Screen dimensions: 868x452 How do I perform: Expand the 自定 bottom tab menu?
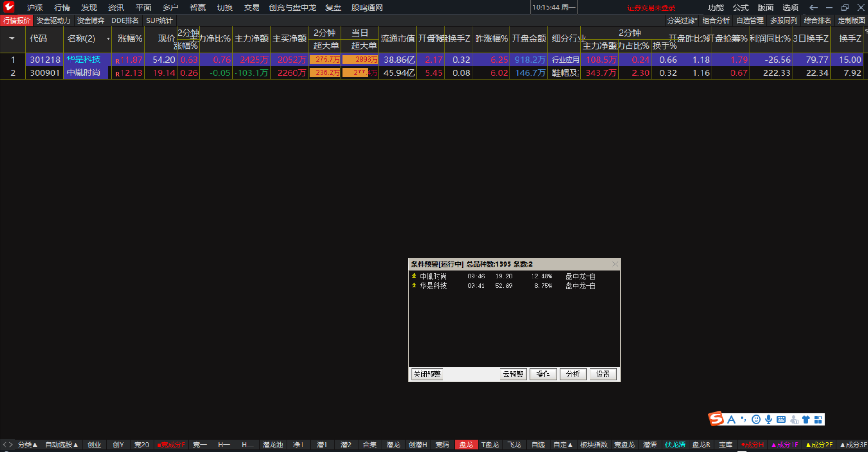click(x=563, y=445)
